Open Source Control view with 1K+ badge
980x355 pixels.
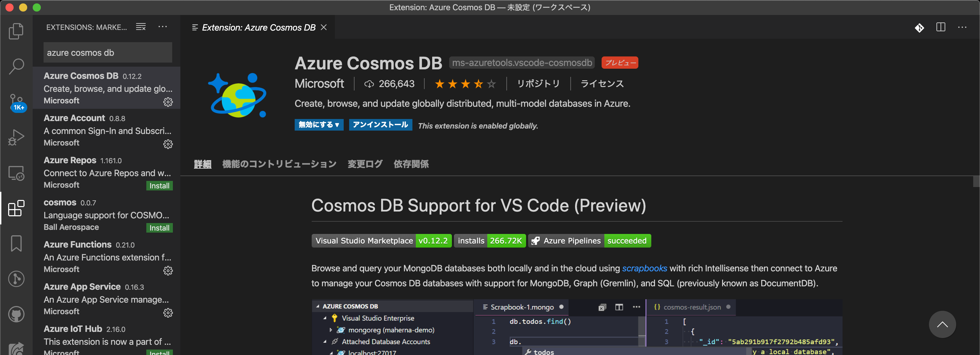pos(17,102)
